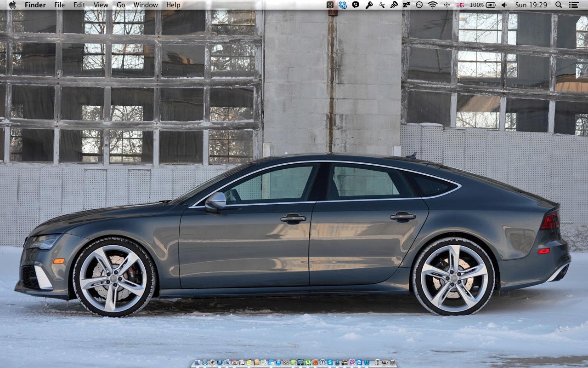Open Spotlight search
This screenshot has width=588, height=368.
coord(559,5)
